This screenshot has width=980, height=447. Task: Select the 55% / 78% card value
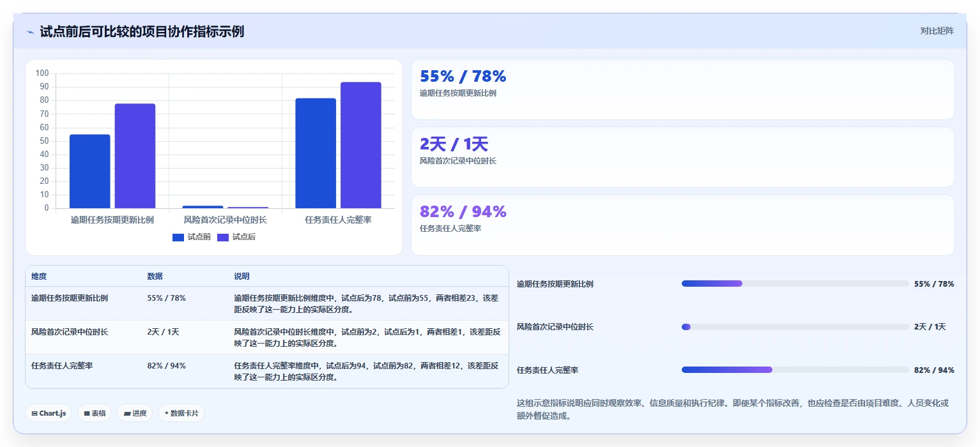click(x=463, y=76)
